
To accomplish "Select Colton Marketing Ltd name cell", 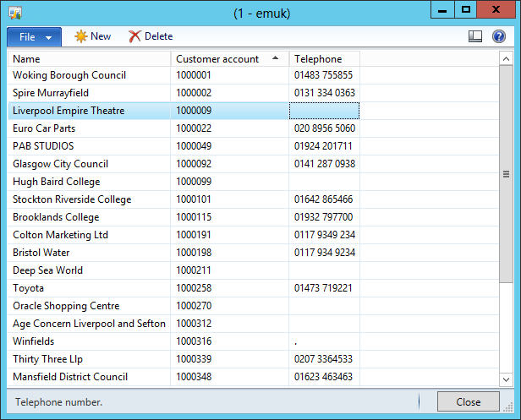I will tap(89, 235).
